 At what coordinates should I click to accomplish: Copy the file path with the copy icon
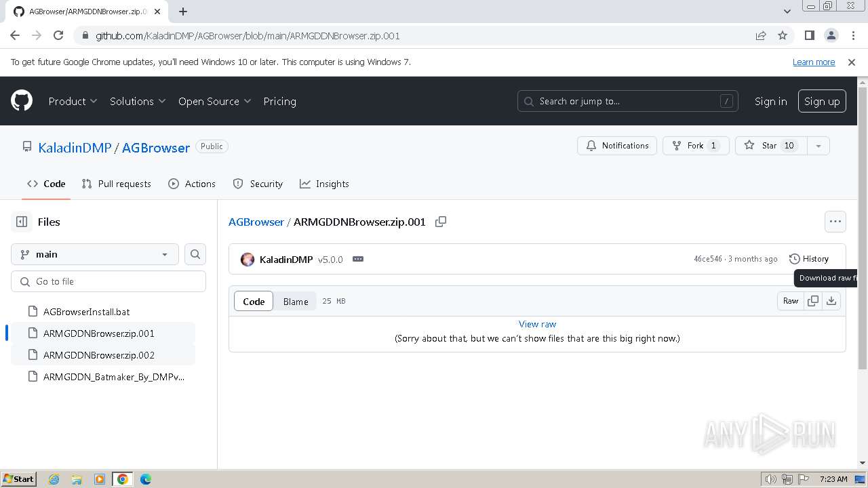click(x=441, y=222)
